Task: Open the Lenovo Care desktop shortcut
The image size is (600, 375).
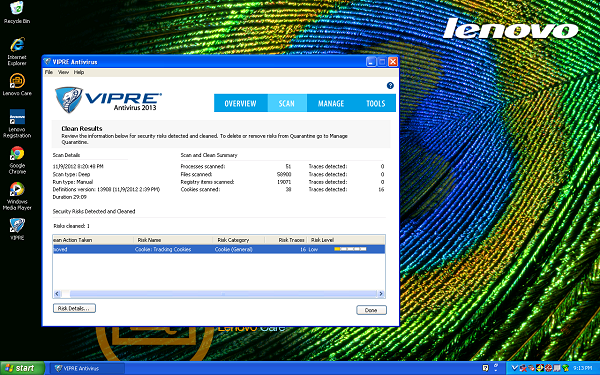Action: pos(17,85)
